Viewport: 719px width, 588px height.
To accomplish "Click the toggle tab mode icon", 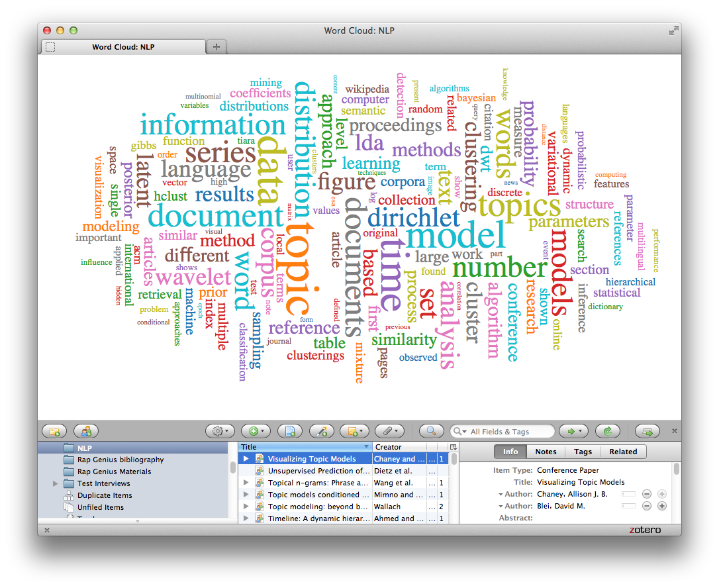I will pos(647,431).
